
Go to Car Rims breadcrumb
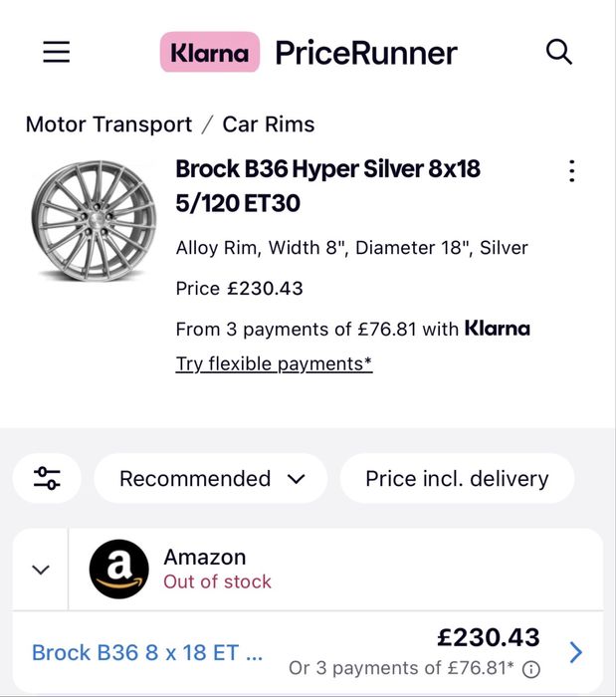point(269,124)
